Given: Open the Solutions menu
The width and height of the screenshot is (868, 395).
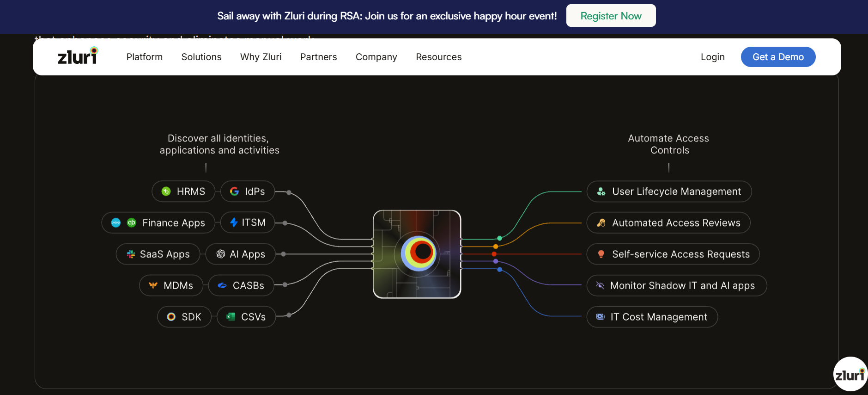Looking at the screenshot, I should pos(201,57).
